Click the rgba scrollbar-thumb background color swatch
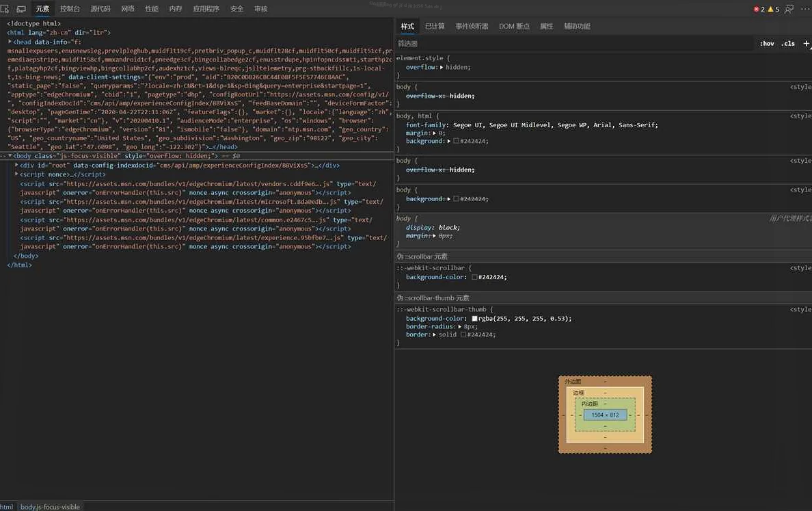812x511 pixels. pos(474,319)
